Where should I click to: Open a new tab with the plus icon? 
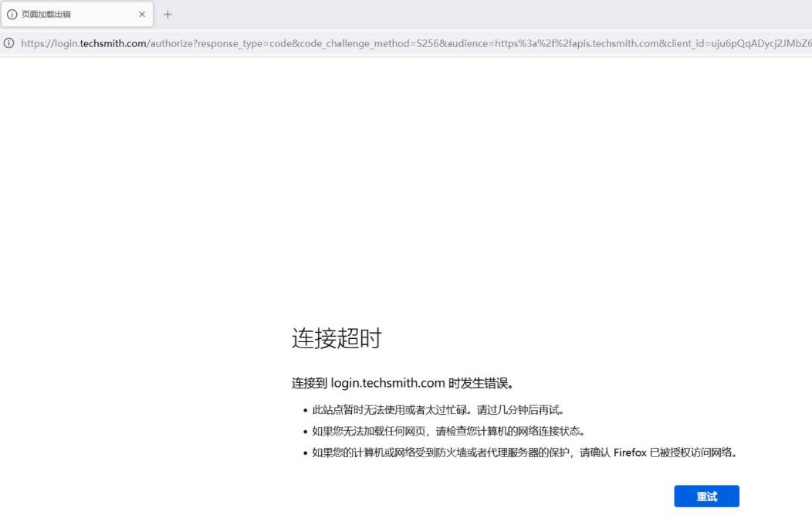168,14
